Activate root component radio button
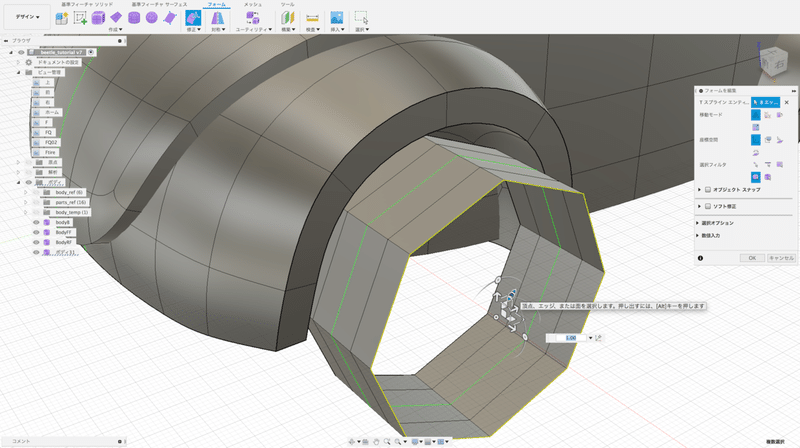 [91, 52]
